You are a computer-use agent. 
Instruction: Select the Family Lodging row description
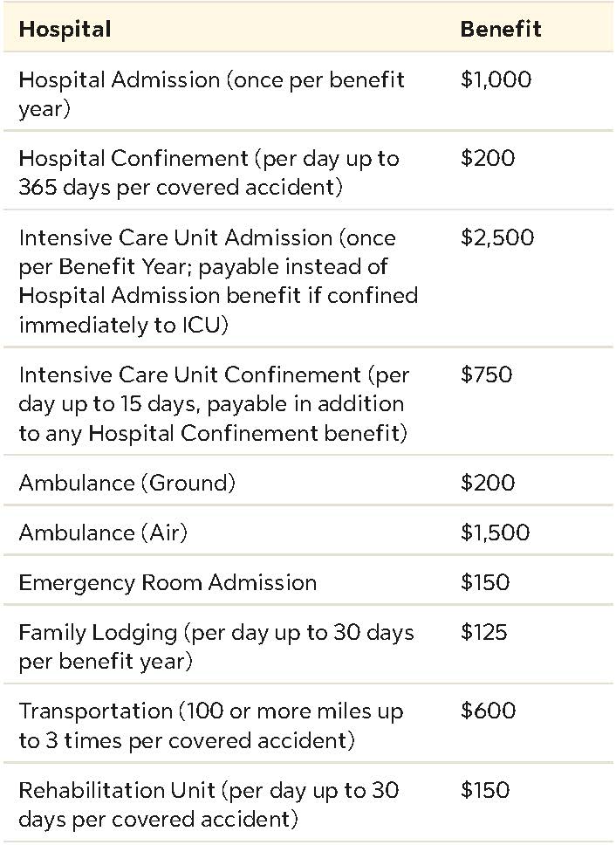click(216, 646)
